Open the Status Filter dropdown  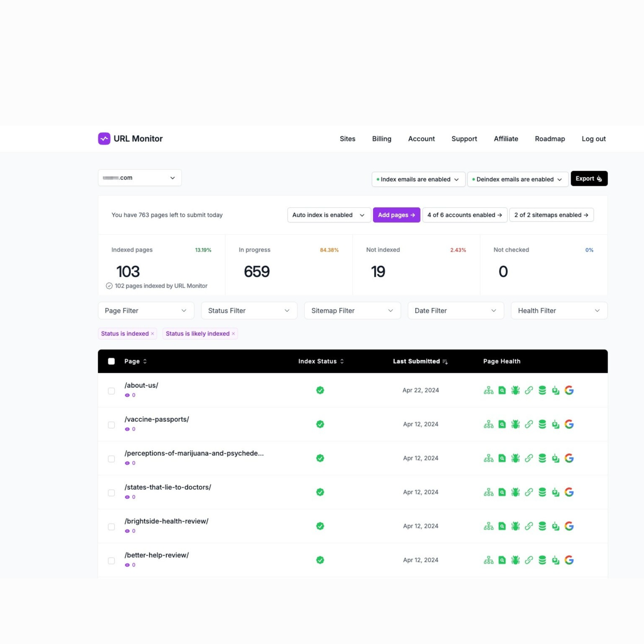249,311
